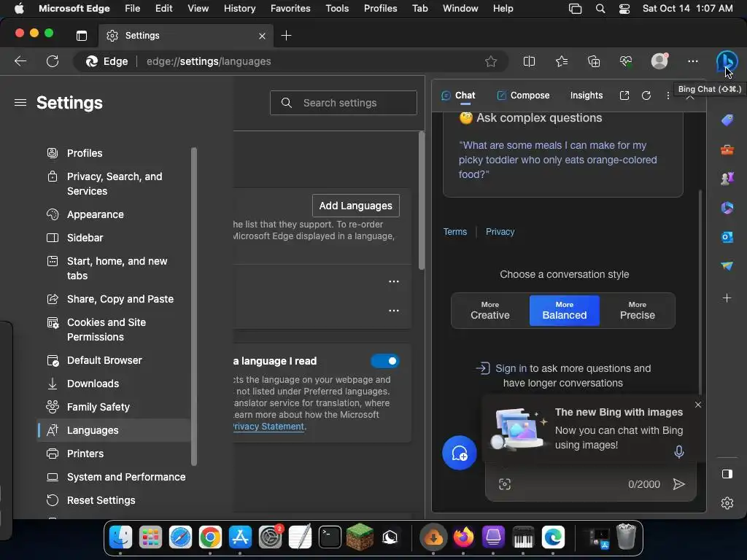Screen dimensions: 747x560
Task: Open Bing chat in new window icon
Action: coord(624,96)
